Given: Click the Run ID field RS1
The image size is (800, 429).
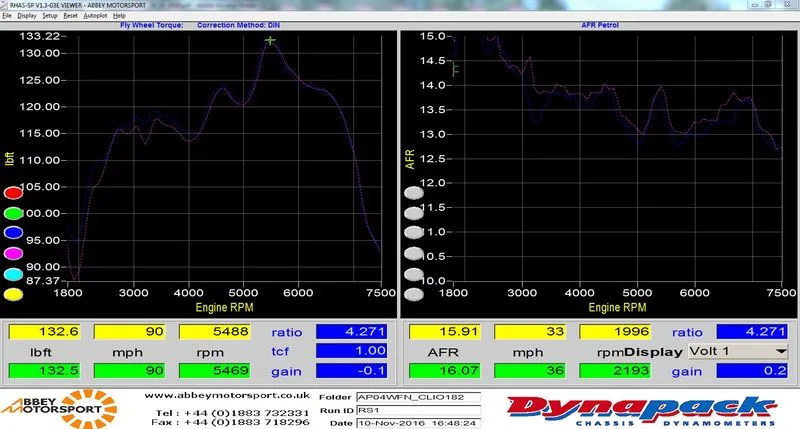Looking at the screenshot, I should click(418, 410).
